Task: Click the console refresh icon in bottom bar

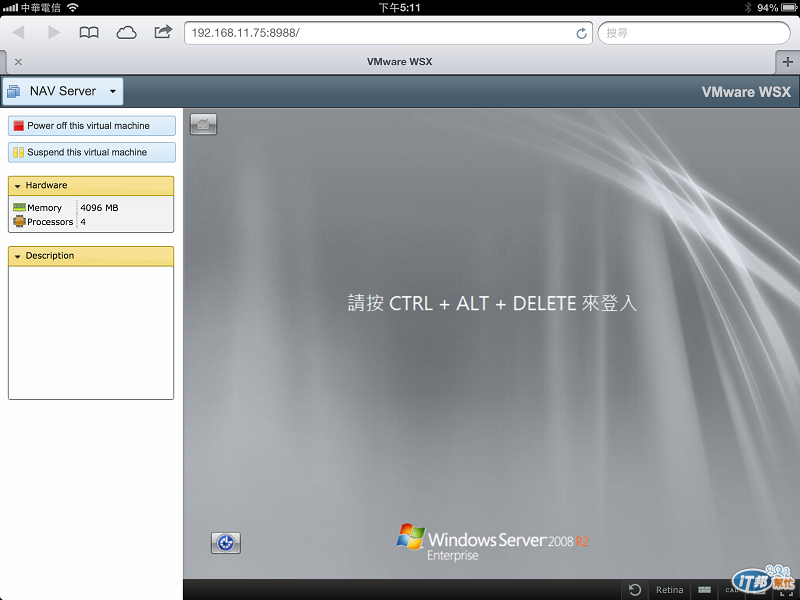Action: point(635,590)
